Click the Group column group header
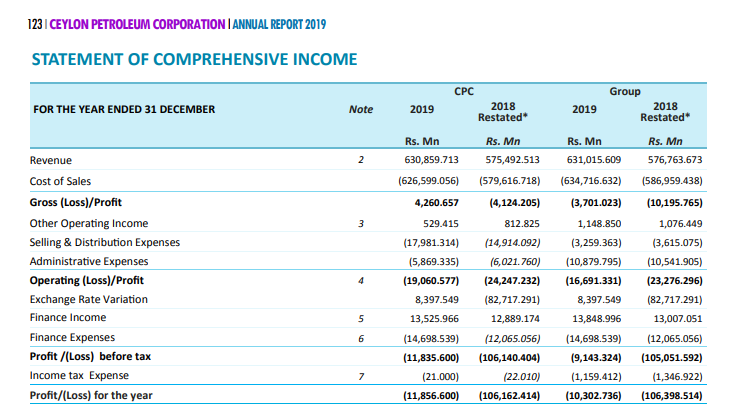 (625, 92)
